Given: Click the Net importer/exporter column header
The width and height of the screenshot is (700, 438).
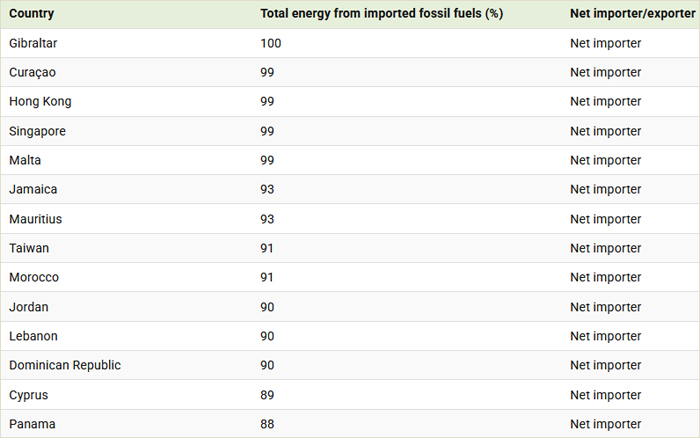Looking at the screenshot, I should tap(632, 14).
